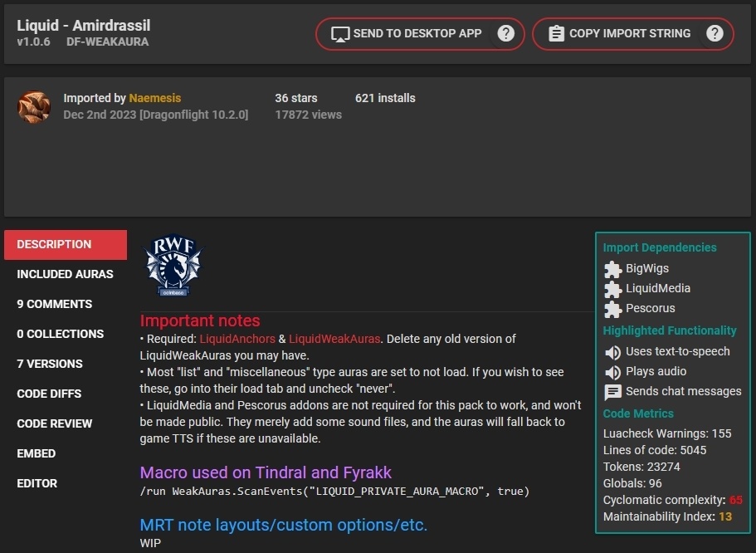Click the Sends chat messages label

pos(684,391)
